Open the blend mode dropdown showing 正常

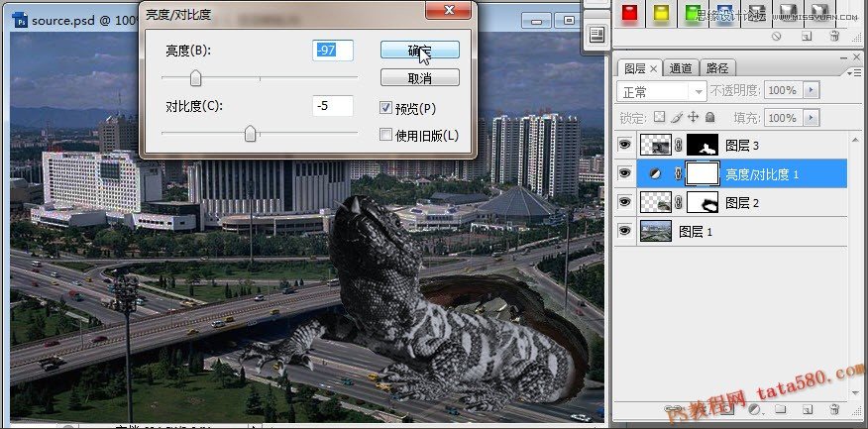(662, 91)
